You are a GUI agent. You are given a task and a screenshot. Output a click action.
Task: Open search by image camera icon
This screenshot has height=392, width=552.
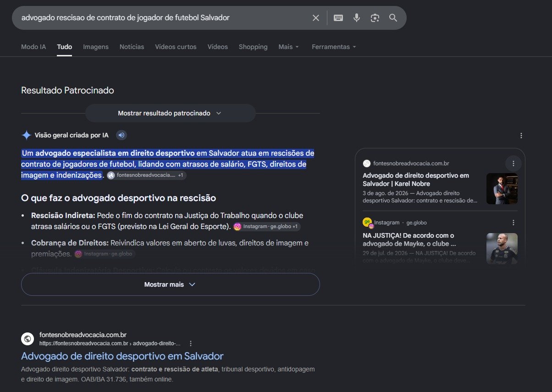(375, 18)
